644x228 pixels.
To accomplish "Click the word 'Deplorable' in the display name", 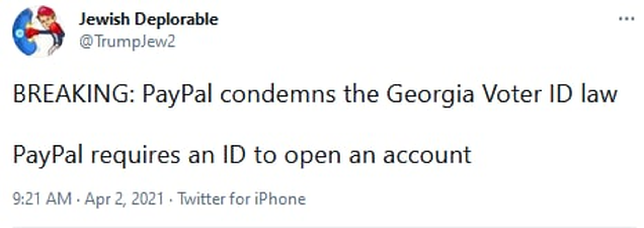I will point(177,19).
